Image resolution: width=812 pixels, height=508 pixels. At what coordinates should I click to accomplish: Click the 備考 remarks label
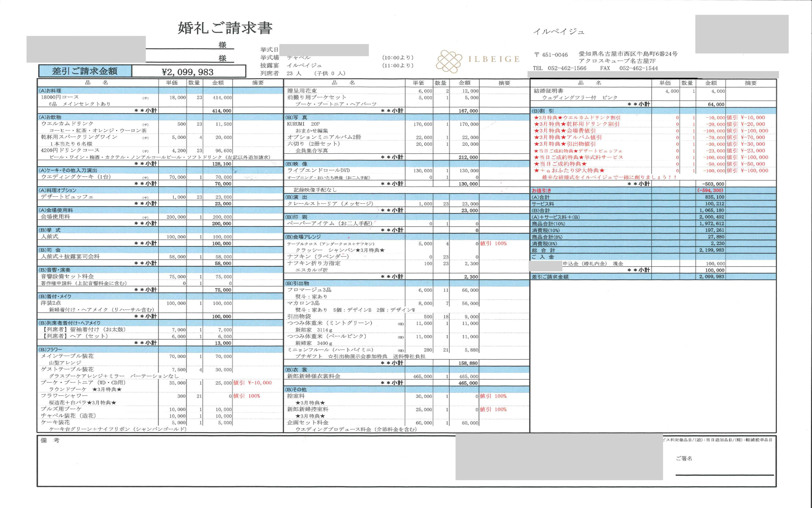(x=50, y=440)
